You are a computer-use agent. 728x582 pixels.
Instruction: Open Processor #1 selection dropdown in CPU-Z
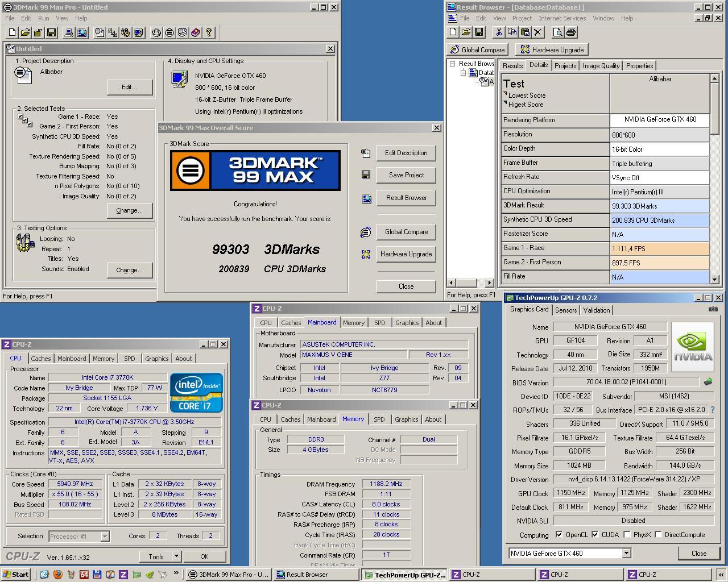105,536
